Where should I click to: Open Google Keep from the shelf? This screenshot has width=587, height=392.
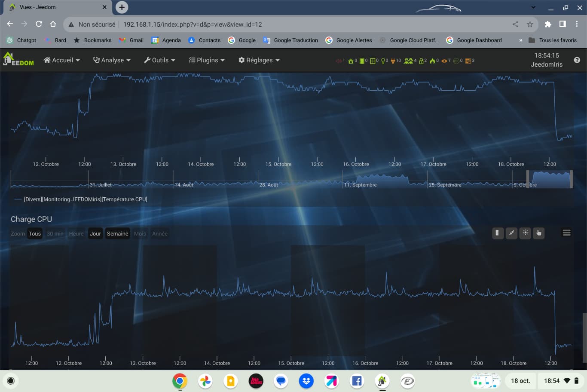coord(230,381)
